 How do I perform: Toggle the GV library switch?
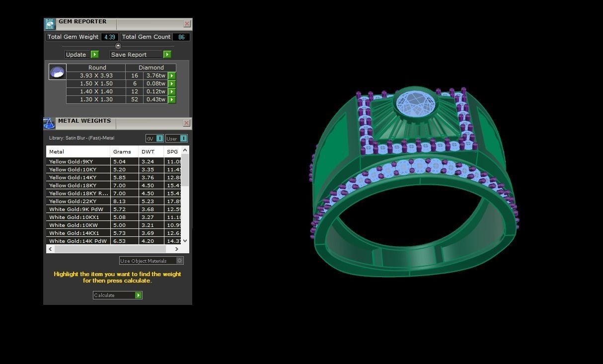tap(159, 139)
